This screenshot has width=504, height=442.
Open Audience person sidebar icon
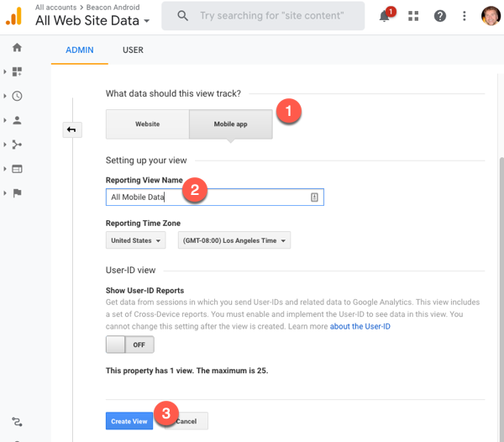17,120
